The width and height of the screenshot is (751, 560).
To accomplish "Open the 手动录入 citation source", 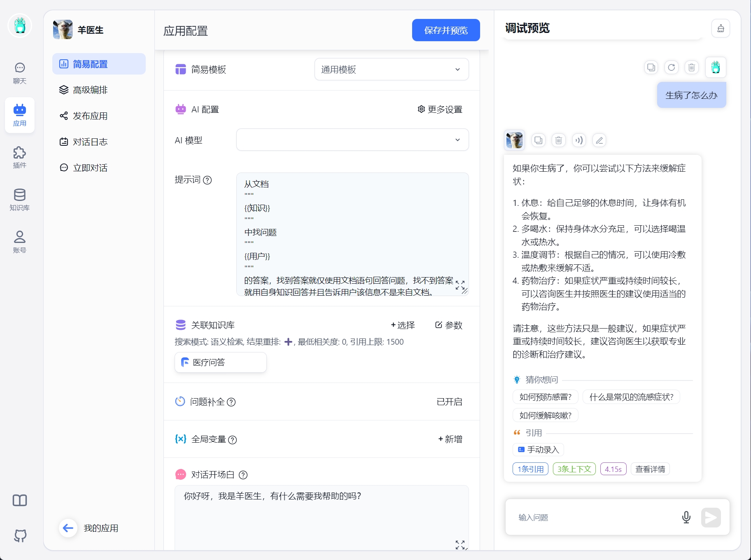I will point(538,450).
